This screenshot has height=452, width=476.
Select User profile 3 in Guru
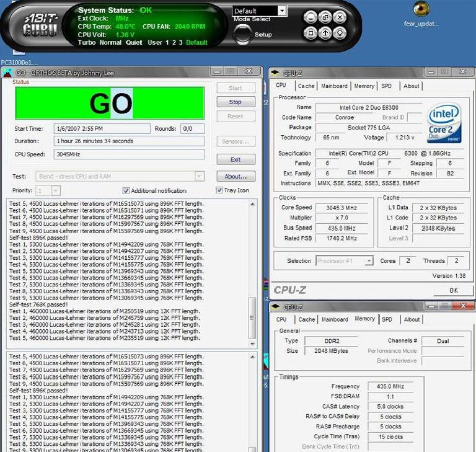(x=180, y=43)
